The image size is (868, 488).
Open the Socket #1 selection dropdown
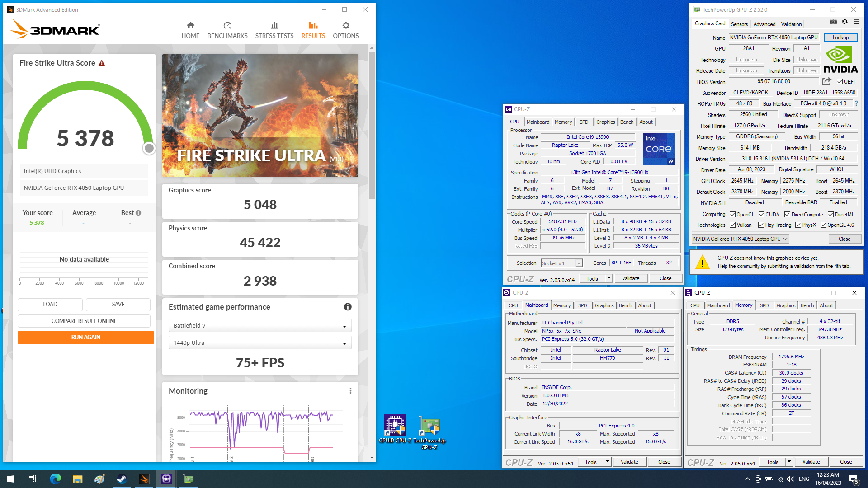click(561, 263)
